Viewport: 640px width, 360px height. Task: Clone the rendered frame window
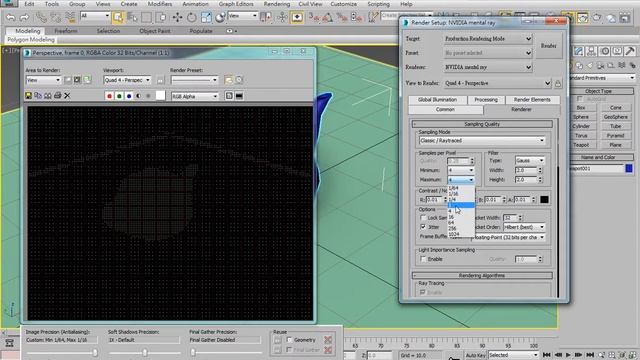48,96
